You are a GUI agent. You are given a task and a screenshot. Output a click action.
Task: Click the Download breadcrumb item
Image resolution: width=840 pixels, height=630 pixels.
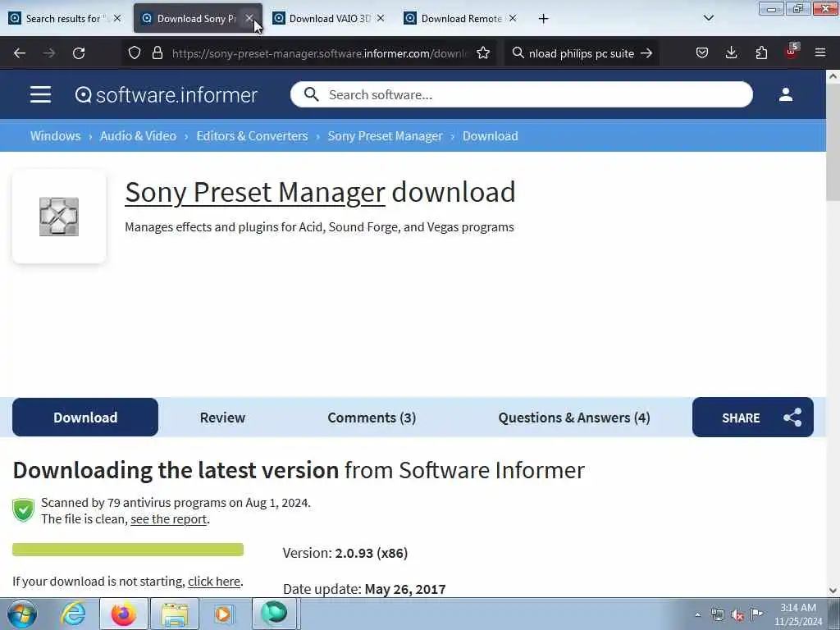(x=491, y=136)
